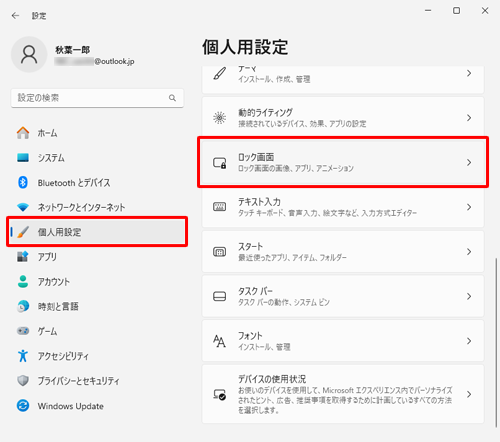The image size is (500, 442).
Task: Expand the テキスト入力 chevron
Action: coord(469,207)
